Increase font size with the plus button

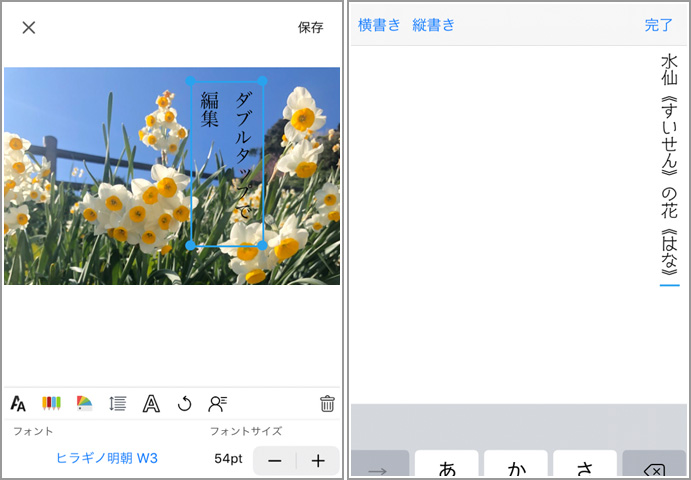[x=318, y=461]
